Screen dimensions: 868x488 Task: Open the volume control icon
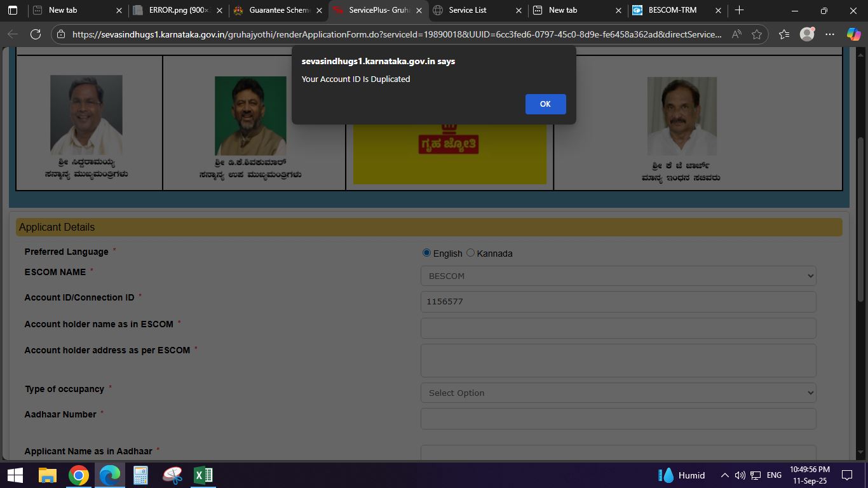[740, 475]
